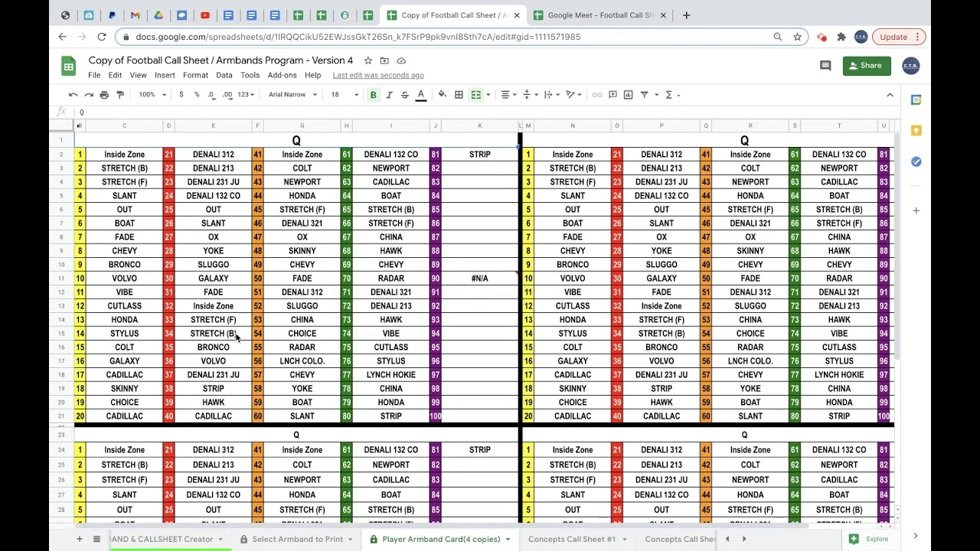Open the Borders tool

click(459, 94)
